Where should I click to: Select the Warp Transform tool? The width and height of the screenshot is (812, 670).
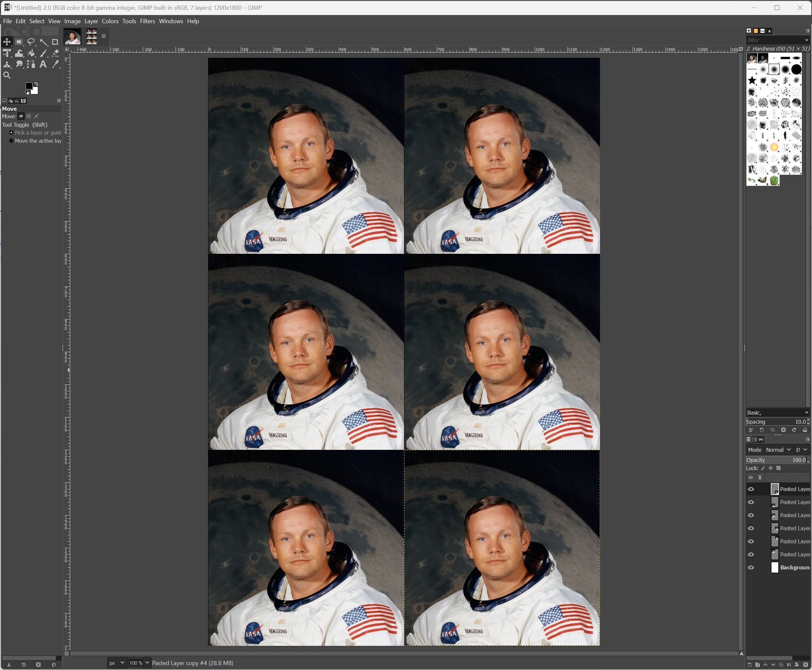[19, 53]
